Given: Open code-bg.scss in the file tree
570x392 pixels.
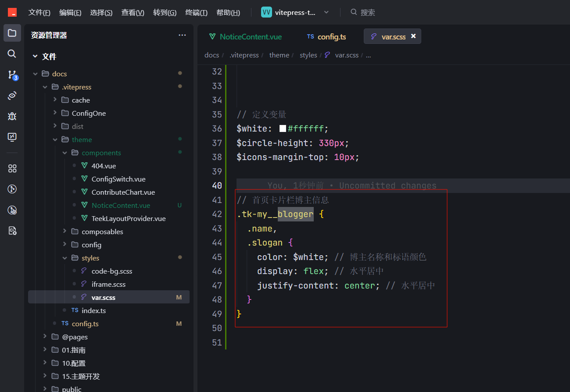Looking at the screenshot, I should (x=112, y=271).
